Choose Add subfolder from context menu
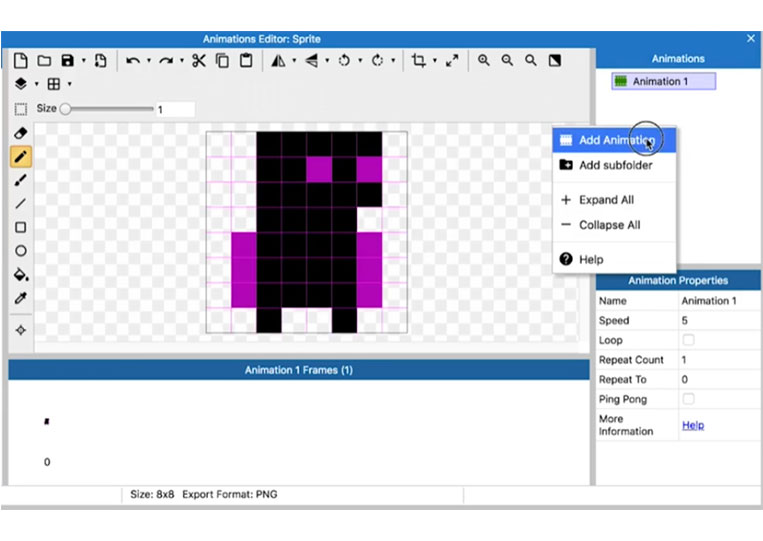The height and width of the screenshot is (541, 763). (614, 165)
